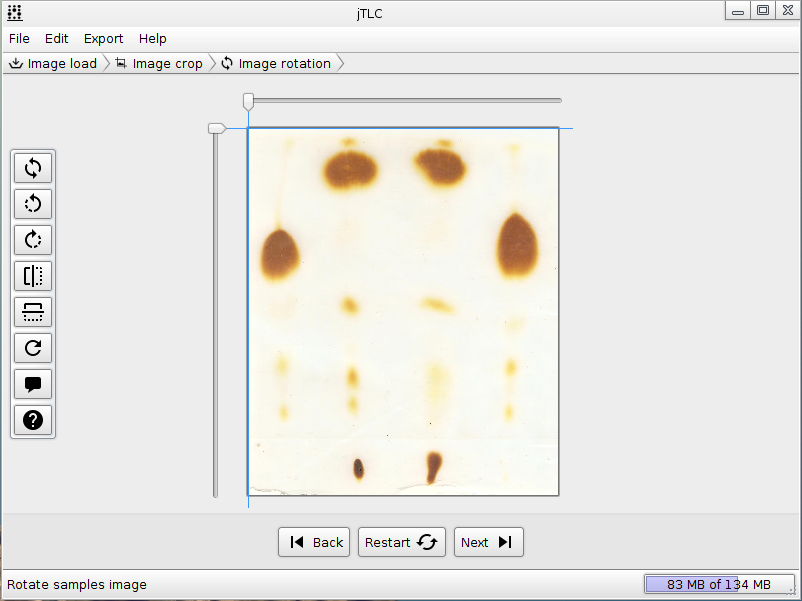The image size is (802, 601).
Task: Rotate image counter-clockwise with dotted arrow icon
Action: (33, 204)
